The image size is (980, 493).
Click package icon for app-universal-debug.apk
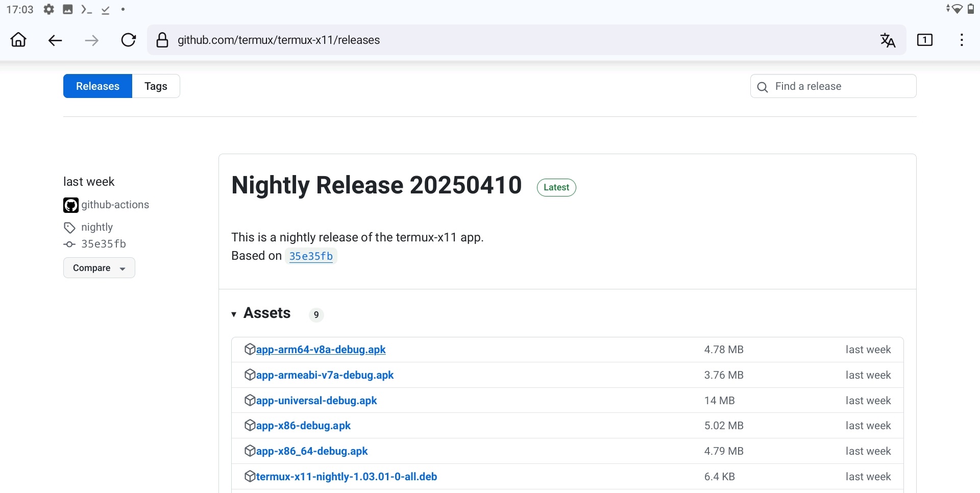coord(250,400)
